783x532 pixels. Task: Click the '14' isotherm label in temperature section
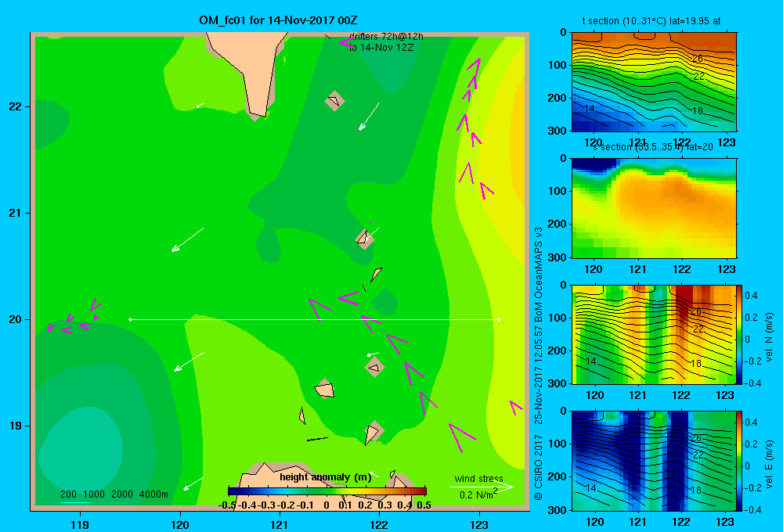(590, 108)
